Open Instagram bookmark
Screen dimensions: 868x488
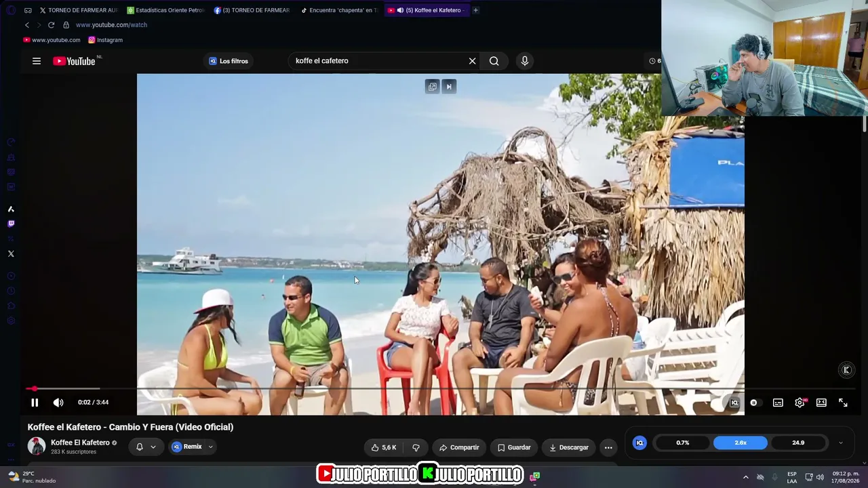[x=105, y=40]
